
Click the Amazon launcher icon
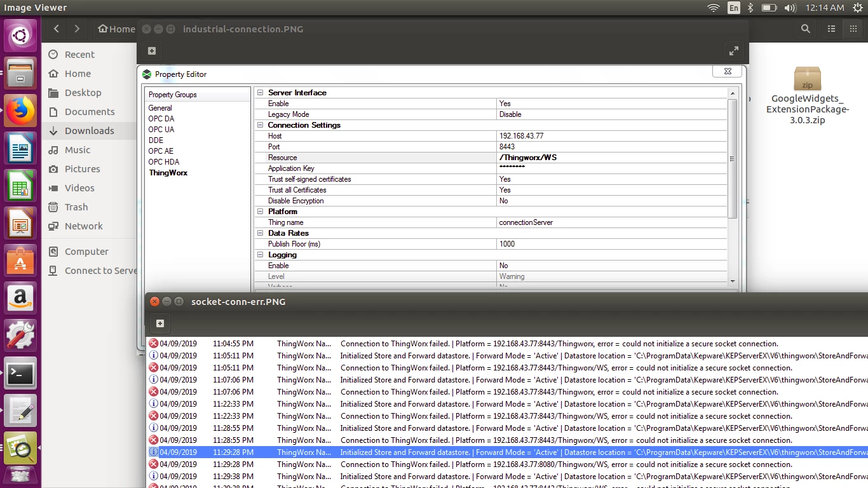21,299
